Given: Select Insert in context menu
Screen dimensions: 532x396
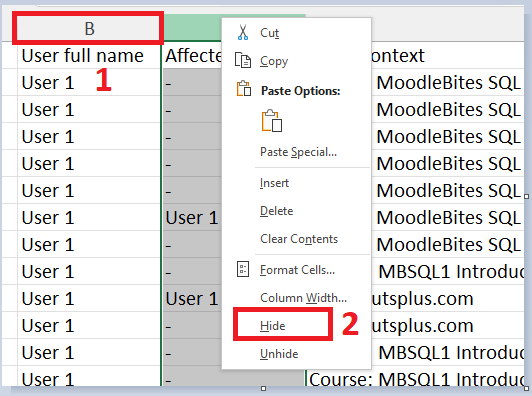Looking at the screenshot, I should point(274,183).
